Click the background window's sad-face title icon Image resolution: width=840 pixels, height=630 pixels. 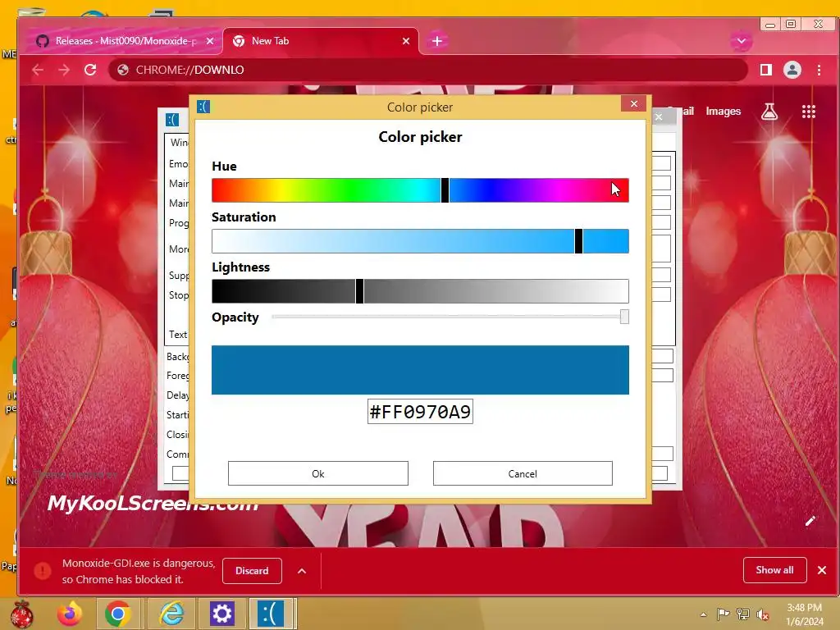tap(172, 120)
